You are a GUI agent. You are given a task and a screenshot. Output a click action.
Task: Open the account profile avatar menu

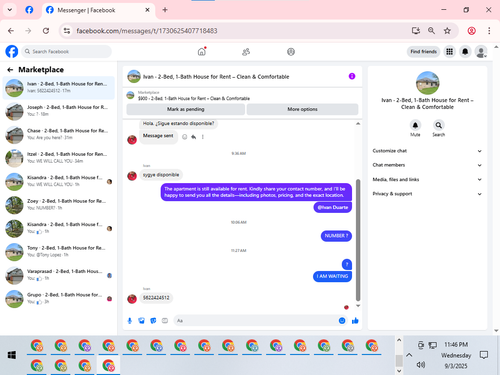pos(481,52)
